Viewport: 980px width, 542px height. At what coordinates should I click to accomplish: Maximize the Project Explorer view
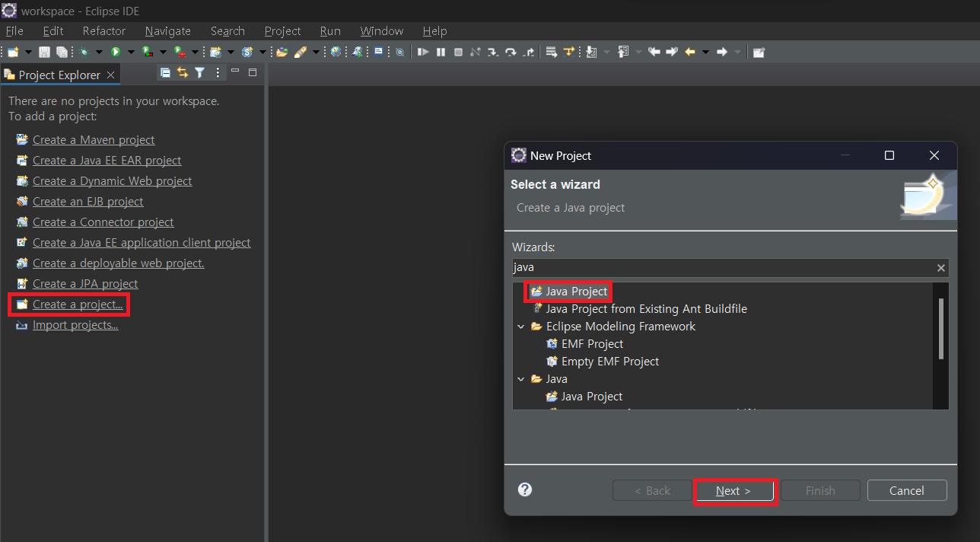pos(253,72)
